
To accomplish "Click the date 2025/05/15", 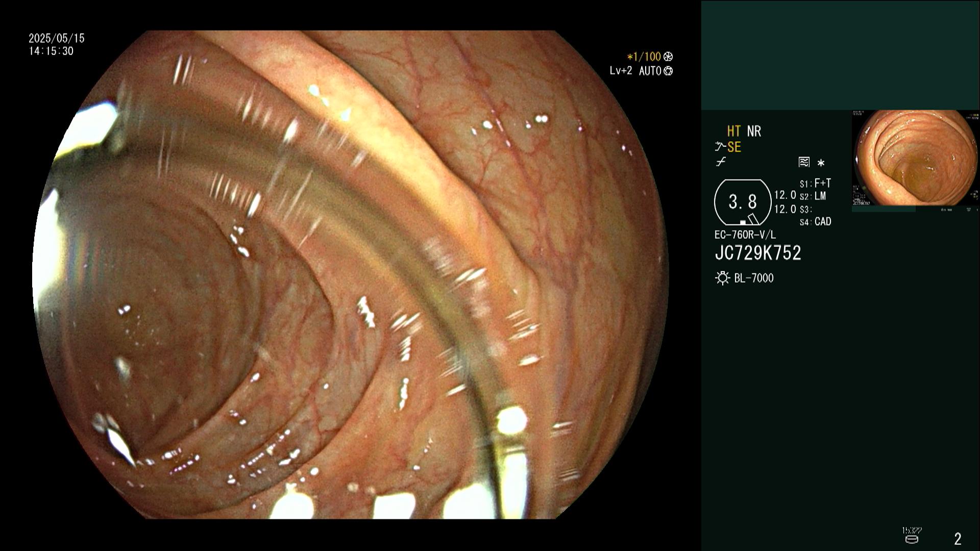I will pos(57,38).
